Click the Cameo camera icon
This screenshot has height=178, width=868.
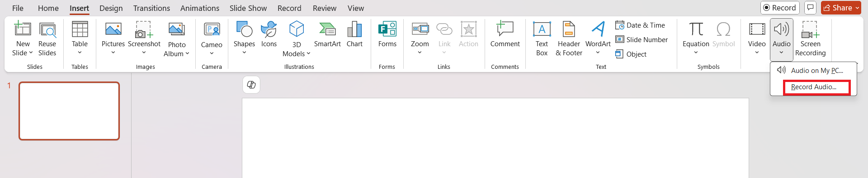click(212, 29)
